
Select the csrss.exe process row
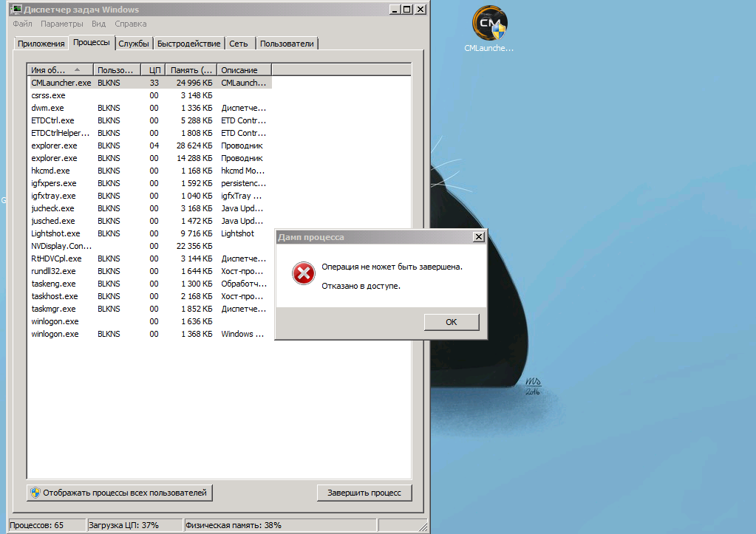click(x=150, y=95)
